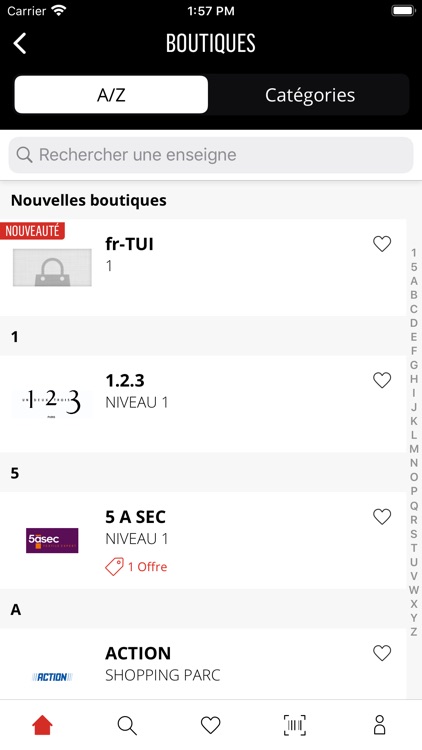The height and width of the screenshot is (750, 422).
Task: Switch to the Catégories tab
Action: coord(310,95)
